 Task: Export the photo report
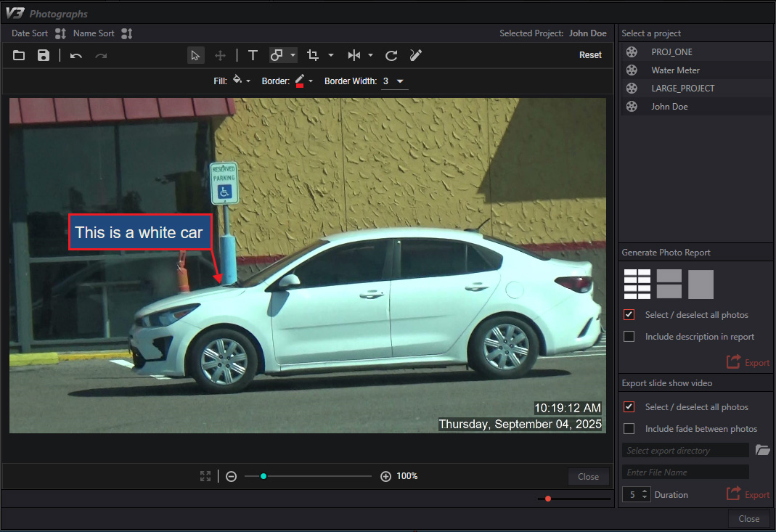pos(748,361)
